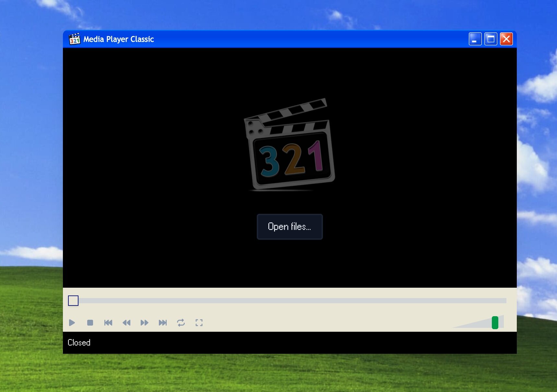
Task: Click the green volume slider knob
Action: click(x=495, y=323)
